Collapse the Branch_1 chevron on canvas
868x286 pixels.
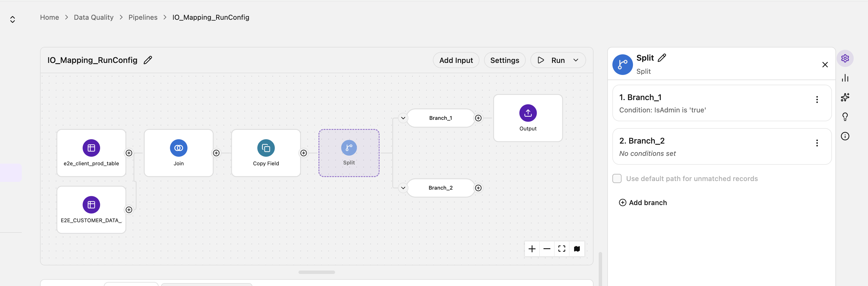(x=403, y=118)
